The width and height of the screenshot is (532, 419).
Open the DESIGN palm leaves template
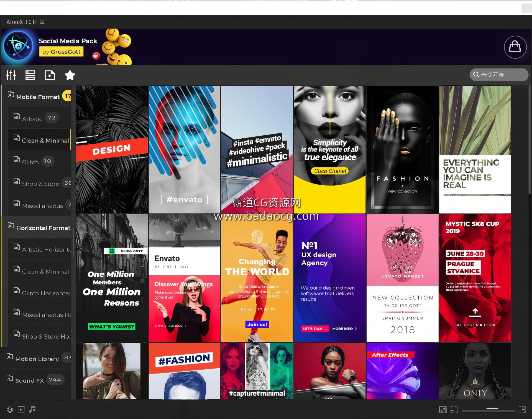(x=112, y=149)
